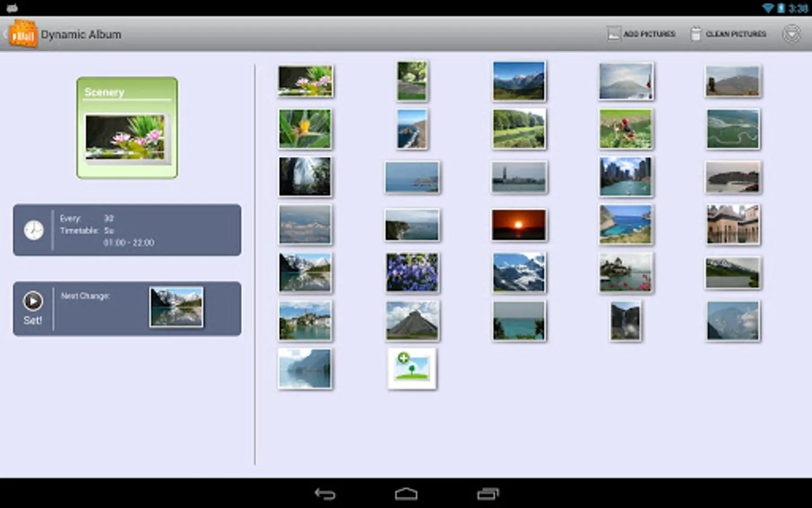Click the Next Change preview thumbnail
Viewport: 812px width, 508px height.
[176, 307]
